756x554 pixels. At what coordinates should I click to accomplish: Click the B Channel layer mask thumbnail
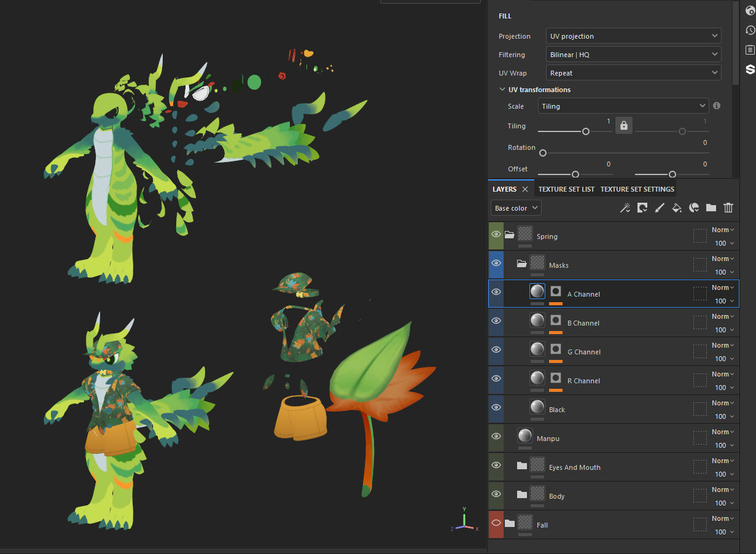pyautogui.click(x=556, y=320)
